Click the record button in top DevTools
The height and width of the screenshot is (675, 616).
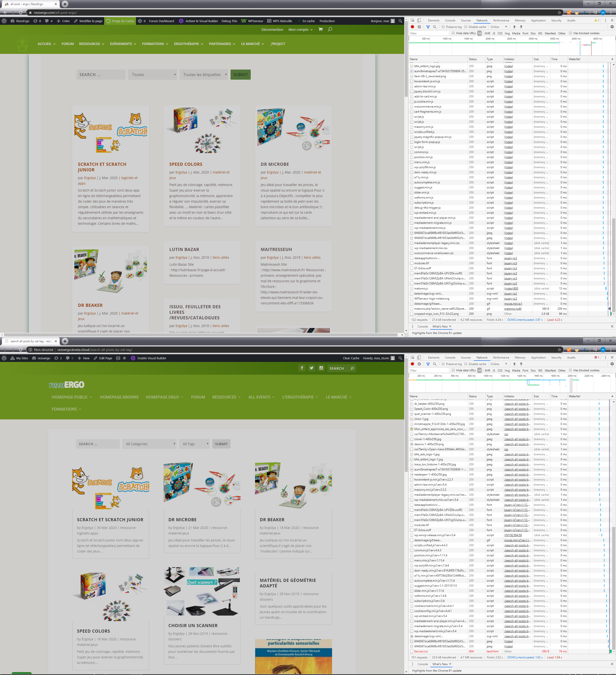click(x=412, y=27)
